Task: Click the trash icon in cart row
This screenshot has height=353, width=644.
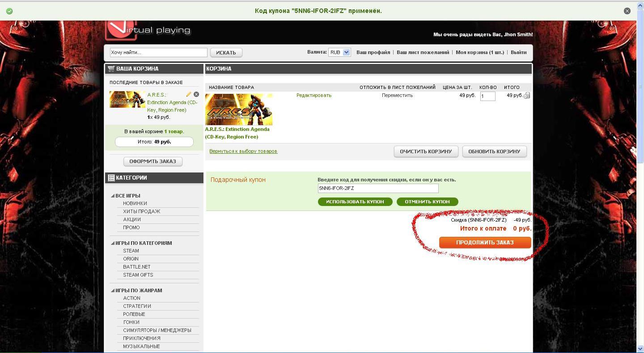Action: click(x=527, y=95)
